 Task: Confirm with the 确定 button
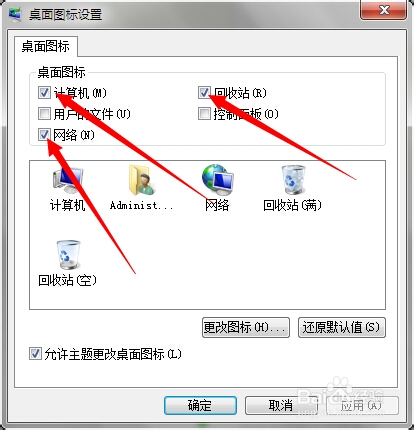coord(200,405)
